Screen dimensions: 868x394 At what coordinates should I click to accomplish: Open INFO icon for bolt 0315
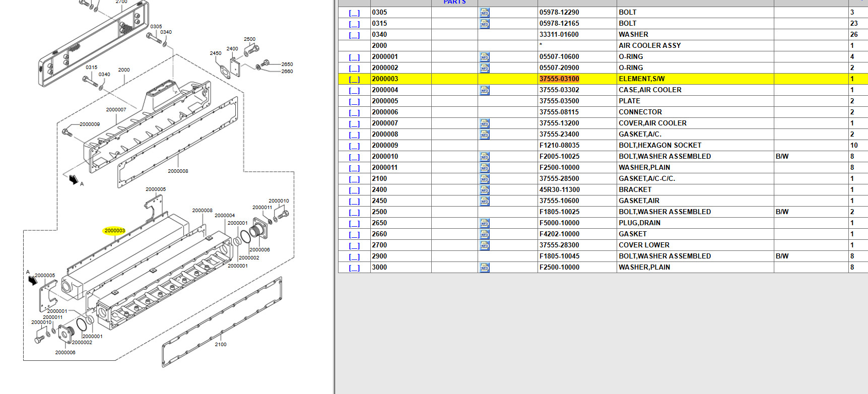[x=484, y=24]
